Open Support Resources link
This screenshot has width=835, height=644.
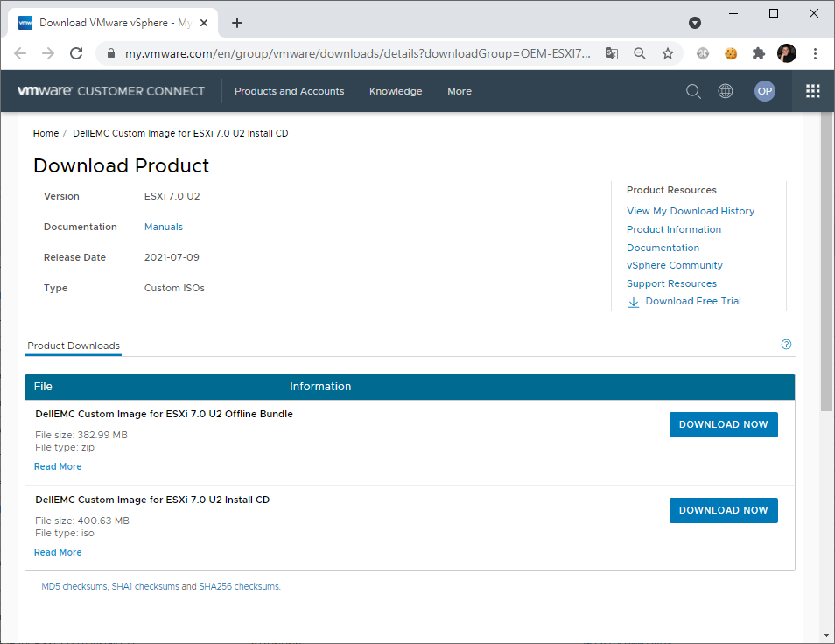pos(671,283)
